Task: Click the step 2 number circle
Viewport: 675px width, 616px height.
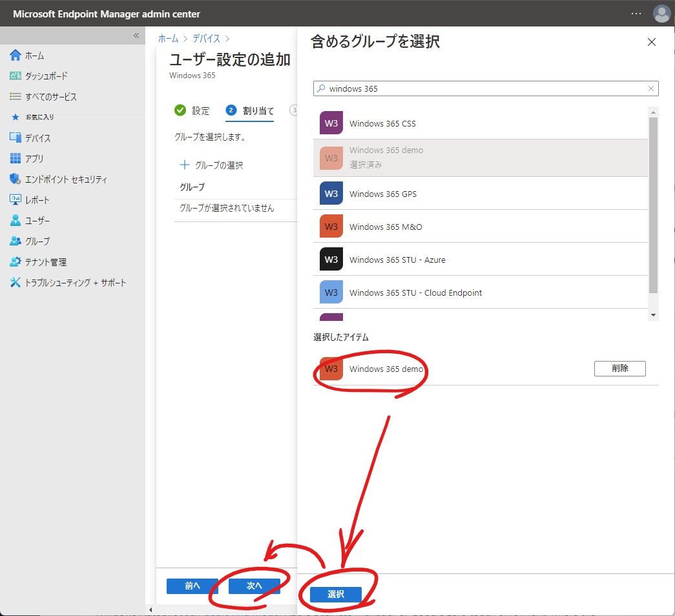Action: click(x=231, y=110)
